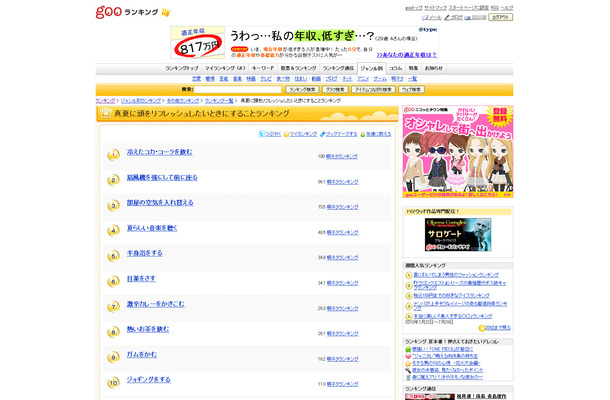
Task: Open the 熱いお茶を飲む link
Action: click(148, 329)
